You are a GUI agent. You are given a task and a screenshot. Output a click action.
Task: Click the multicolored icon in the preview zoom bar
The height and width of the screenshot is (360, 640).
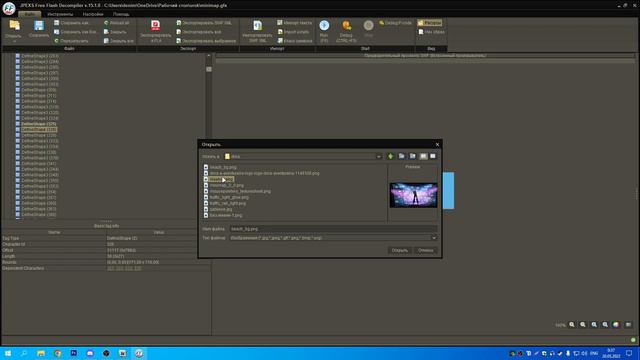[x=616, y=325]
